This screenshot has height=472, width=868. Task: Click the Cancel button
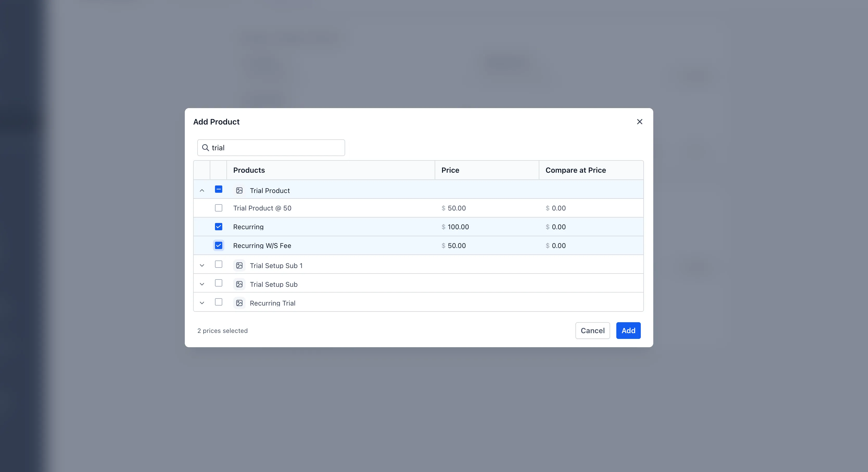(592, 331)
